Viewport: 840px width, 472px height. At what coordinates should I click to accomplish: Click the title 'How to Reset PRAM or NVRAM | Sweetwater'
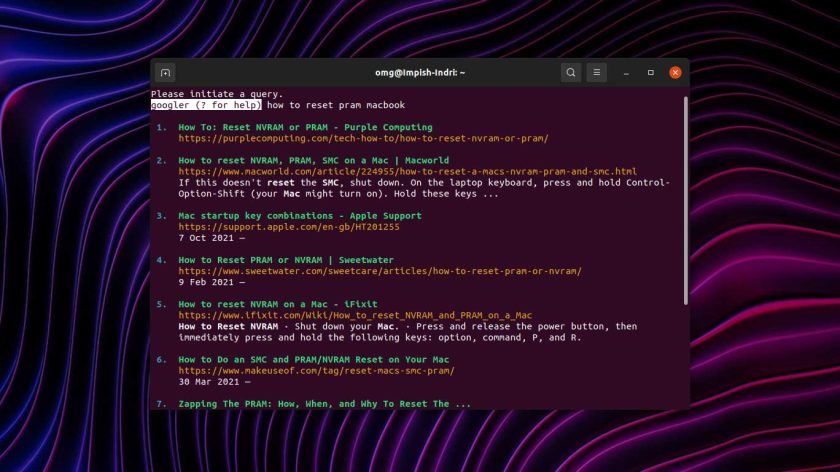click(x=286, y=260)
